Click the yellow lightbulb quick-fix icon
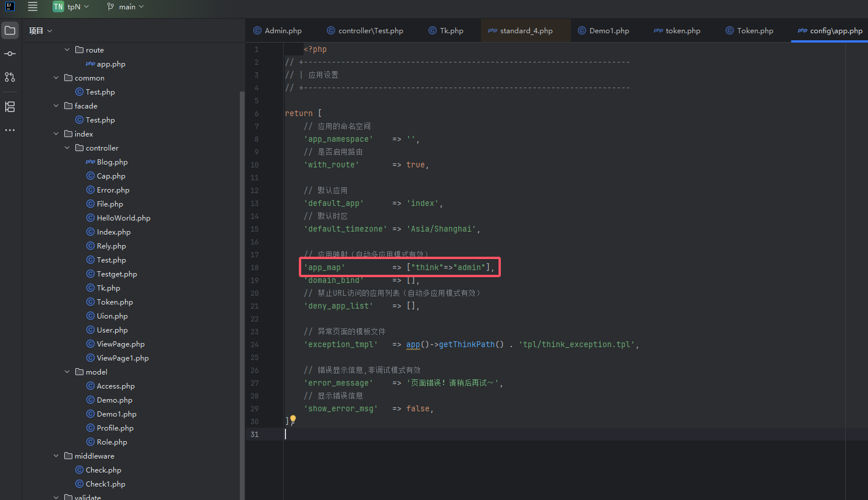The width and height of the screenshot is (868, 500). pyautogui.click(x=293, y=419)
